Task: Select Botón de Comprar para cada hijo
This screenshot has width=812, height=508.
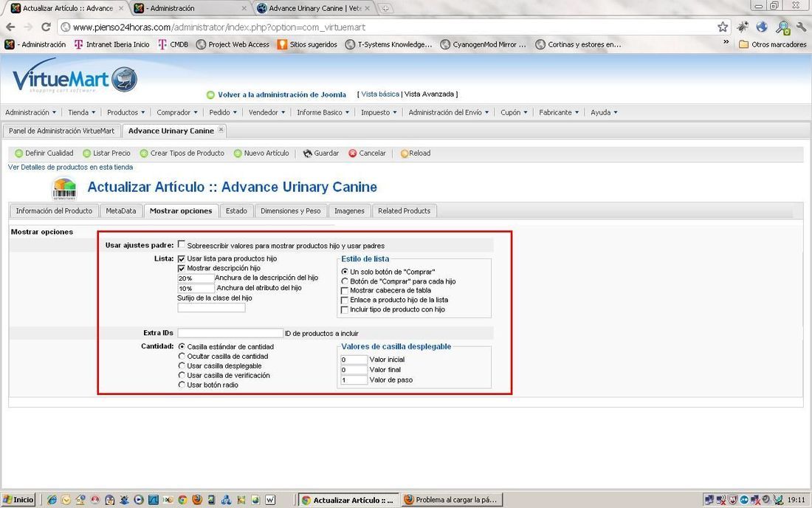Action: 345,281
